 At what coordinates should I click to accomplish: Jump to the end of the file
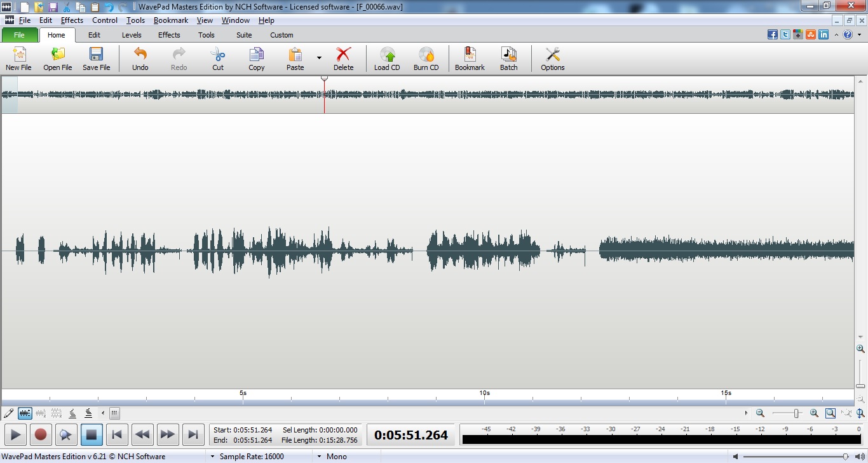tap(193, 435)
